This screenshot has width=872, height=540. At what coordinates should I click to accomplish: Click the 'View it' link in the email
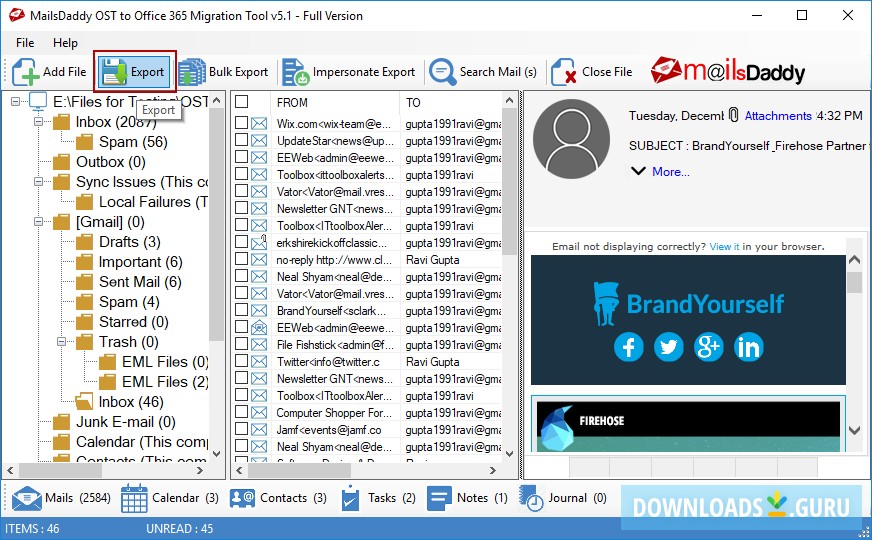click(x=724, y=246)
